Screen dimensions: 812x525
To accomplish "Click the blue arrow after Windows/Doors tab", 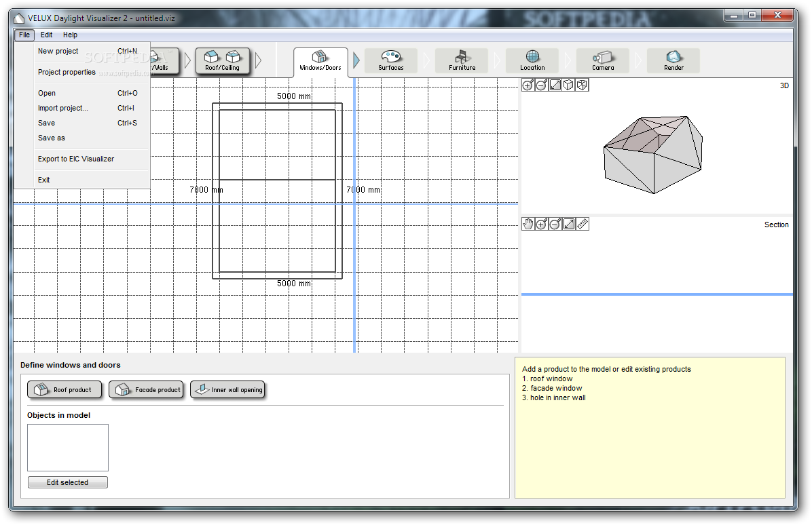I will (x=356, y=60).
